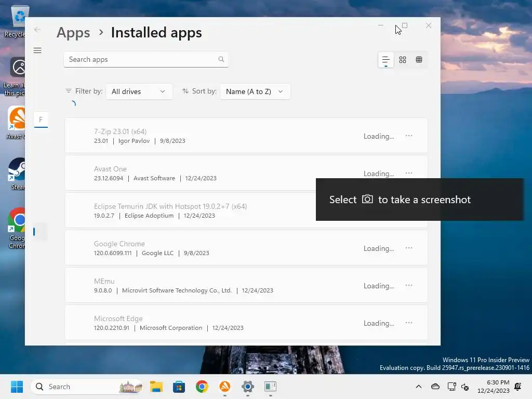532x399 pixels.
Task: Click the taskbar Search box
Action: tap(87, 387)
